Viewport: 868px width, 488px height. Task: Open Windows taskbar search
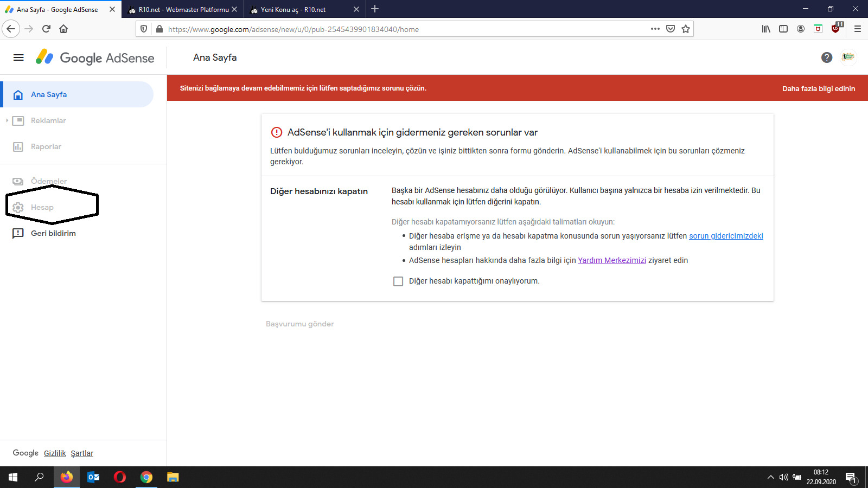39,477
